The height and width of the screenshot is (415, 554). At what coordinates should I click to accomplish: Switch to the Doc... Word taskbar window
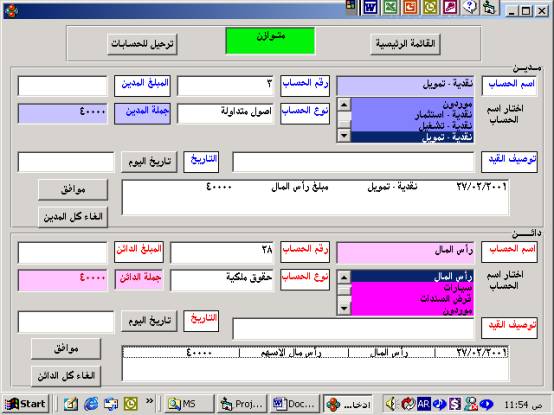295,404
